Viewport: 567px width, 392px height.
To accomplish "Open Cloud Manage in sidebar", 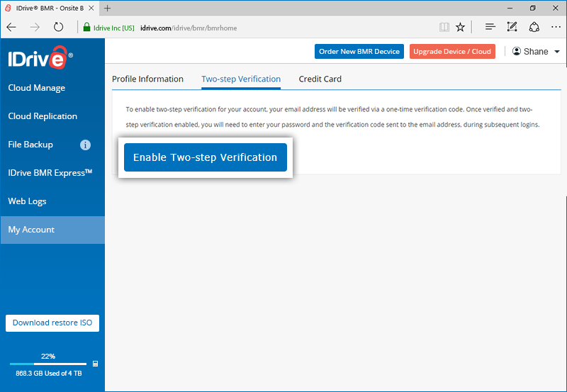I will (x=37, y=88).
